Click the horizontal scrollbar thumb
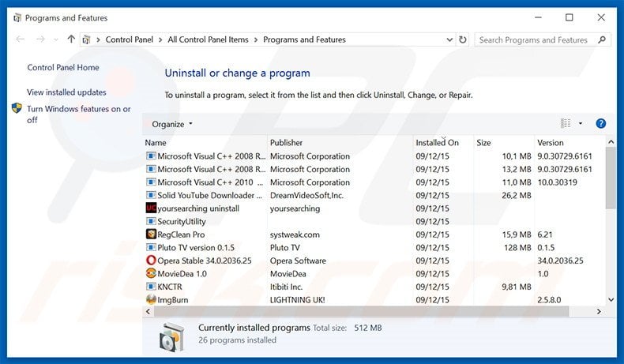This screenshot has width=624, height=364. coord(362,311)
